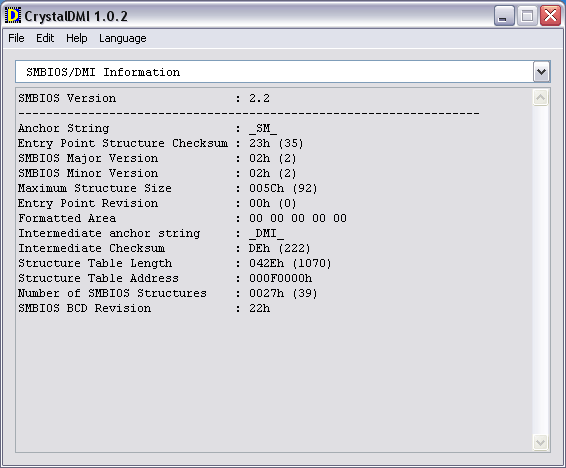Click the SMBIOS Version line

point(144,99)
